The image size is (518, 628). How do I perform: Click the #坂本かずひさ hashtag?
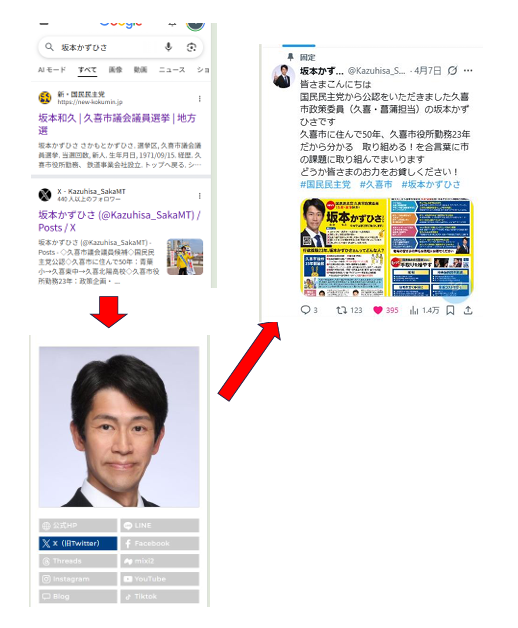431,184
